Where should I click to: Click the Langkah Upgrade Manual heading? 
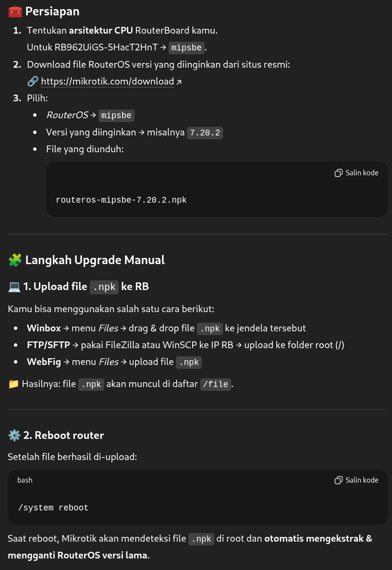(95, 260)
